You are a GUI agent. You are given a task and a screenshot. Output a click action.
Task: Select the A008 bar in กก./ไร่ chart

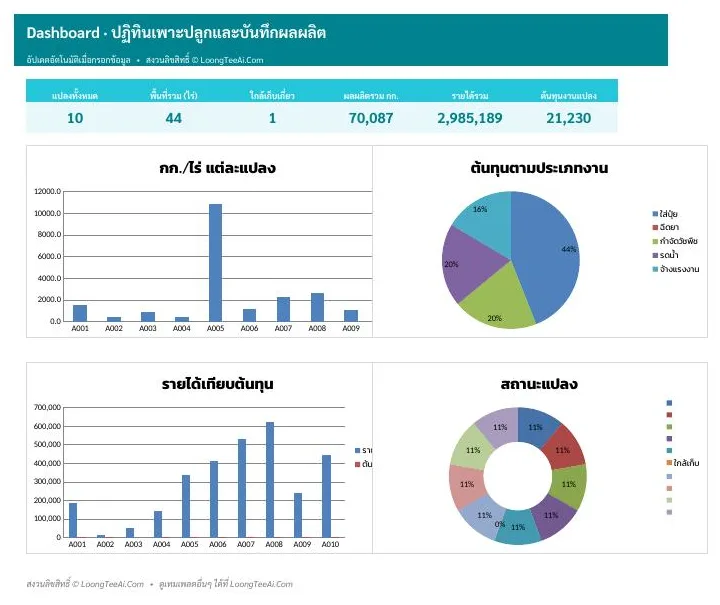tap(317, 307)
